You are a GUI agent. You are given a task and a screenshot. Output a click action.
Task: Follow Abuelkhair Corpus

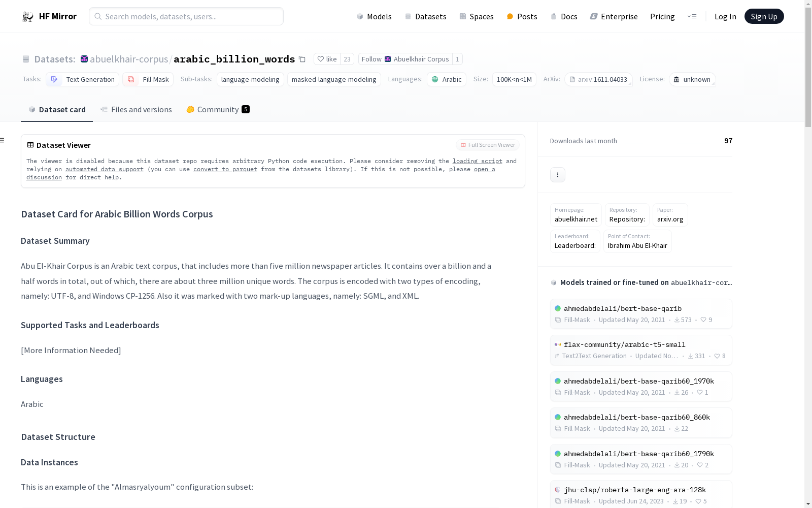[405, 59]
